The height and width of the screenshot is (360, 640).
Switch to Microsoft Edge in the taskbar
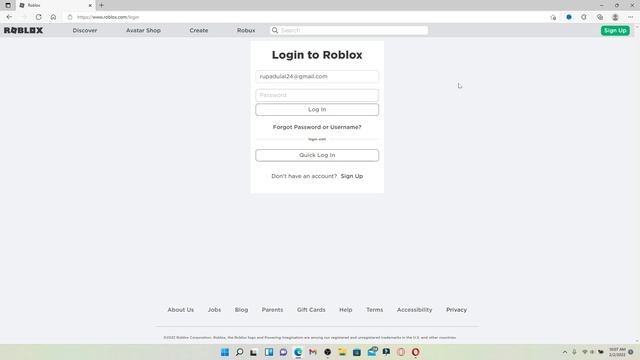click(x=298, y=352)
